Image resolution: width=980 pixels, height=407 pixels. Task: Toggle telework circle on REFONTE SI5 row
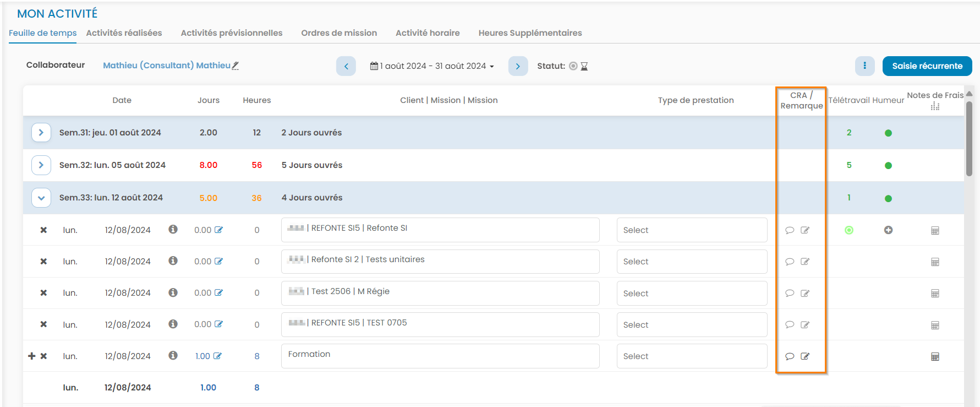[849, 230]
